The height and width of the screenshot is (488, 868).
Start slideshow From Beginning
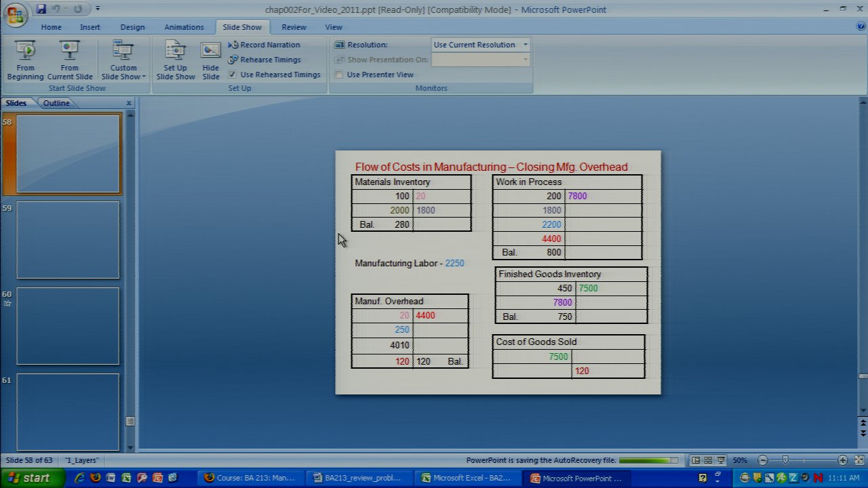pyautogui.click(x=25, y=60)
